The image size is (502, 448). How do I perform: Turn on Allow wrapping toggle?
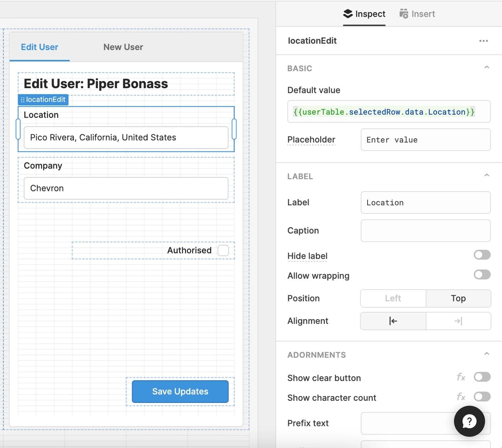482,275
